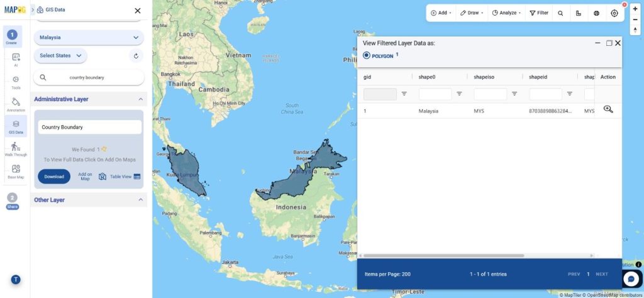The image size is (644, 298).
Task: Open the Filter tool
Action: pyautogui.click(x=539, y=13)
